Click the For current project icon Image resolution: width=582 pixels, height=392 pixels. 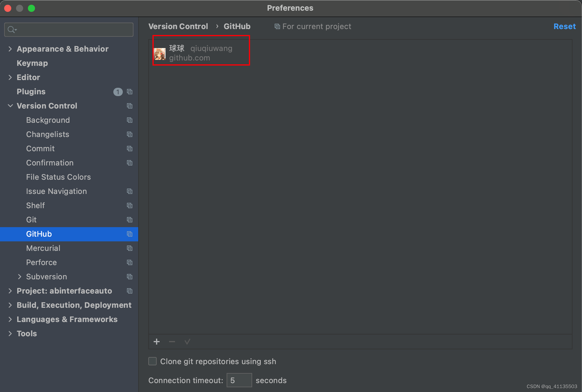click(x=277, y=27)
